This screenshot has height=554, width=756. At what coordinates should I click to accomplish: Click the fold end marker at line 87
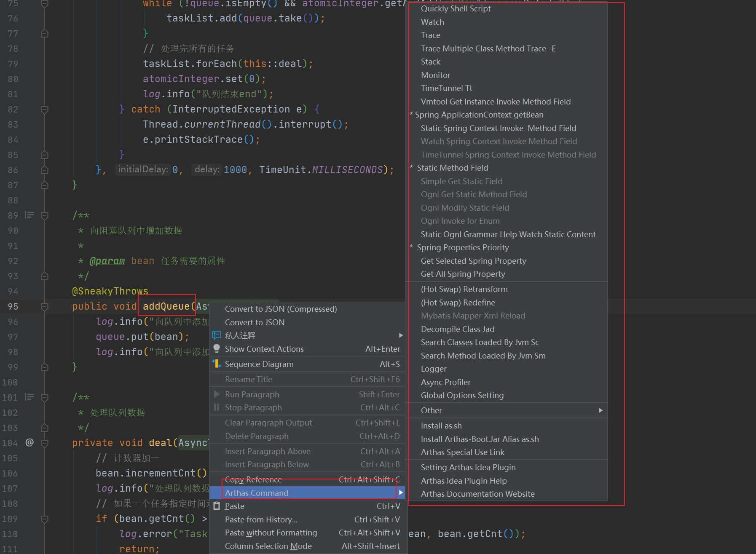44,185
